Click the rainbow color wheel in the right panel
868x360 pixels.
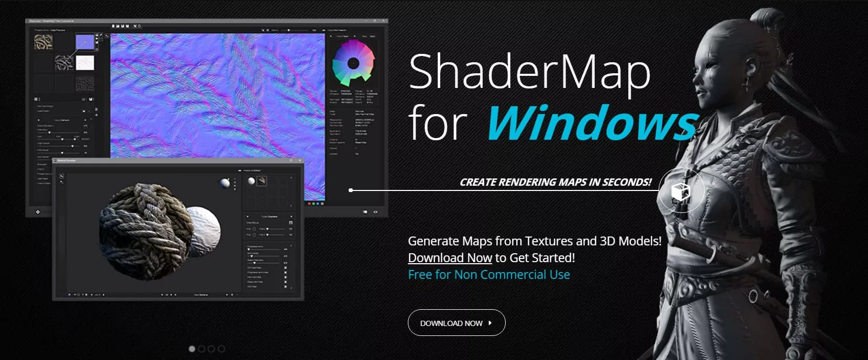click(353, 63)
